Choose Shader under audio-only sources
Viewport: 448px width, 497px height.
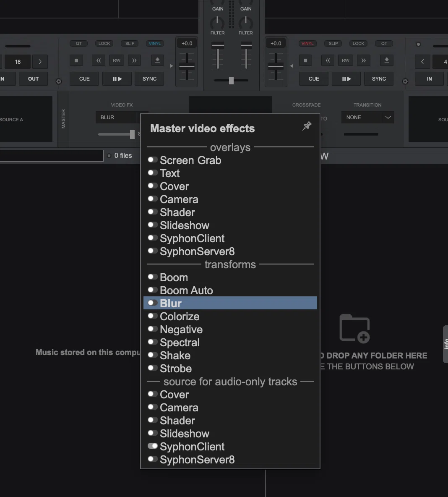click(230, 420)
